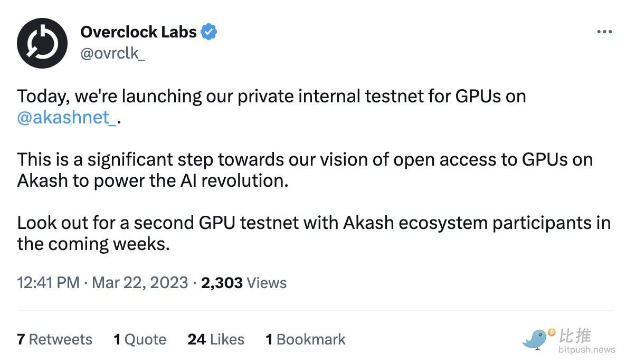This screenshot has width=626, height=364.
Task: Open the @akashnet_ mention link
Action: click(x=67, y=117)
